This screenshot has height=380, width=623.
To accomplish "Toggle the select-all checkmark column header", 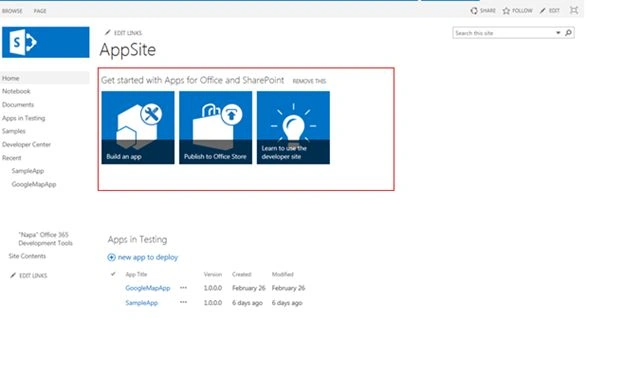I will (x=113, y=274).
